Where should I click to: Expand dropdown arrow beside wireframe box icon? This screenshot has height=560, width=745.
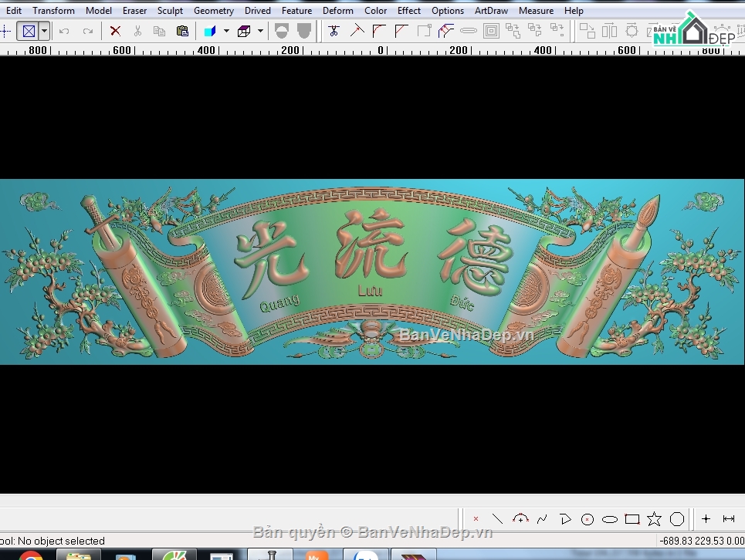coord(260,32)
